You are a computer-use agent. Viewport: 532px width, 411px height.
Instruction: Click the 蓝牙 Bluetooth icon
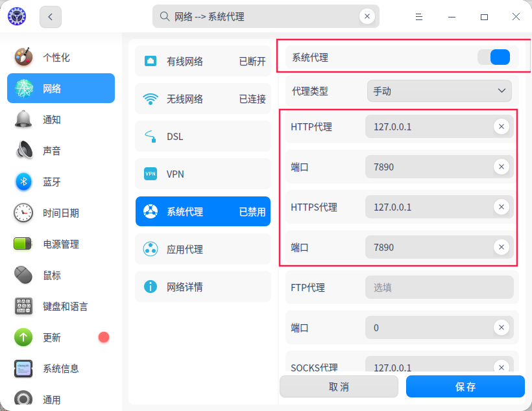23,182
